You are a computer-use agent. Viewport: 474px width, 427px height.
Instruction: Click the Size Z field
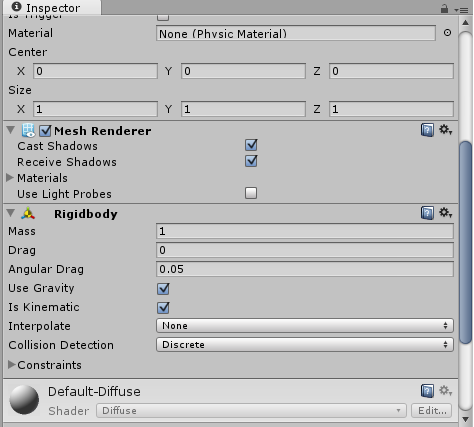[x=391, y=109]
